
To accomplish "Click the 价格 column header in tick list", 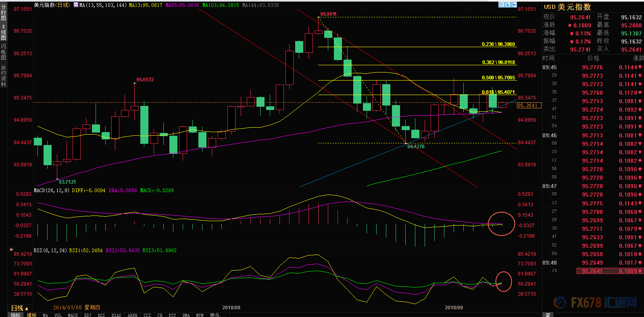I will pyautogui.click(x=593, y=58).
